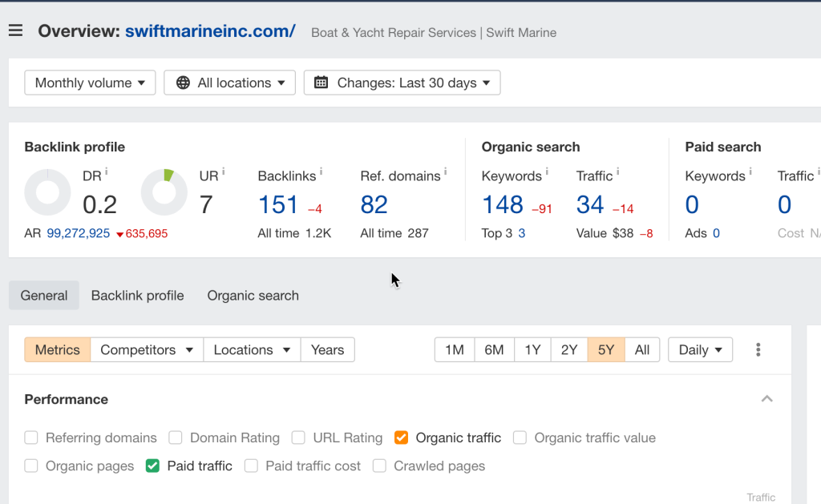Screen dimensions: 821x504
Task: Enable the Referring domains checkbox
Action: [x=31, y=437]
